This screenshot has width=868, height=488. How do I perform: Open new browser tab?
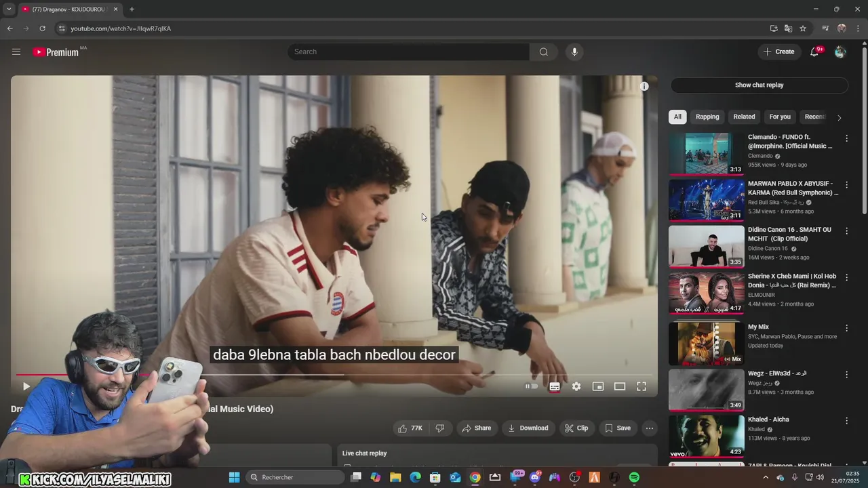(132, 9)
